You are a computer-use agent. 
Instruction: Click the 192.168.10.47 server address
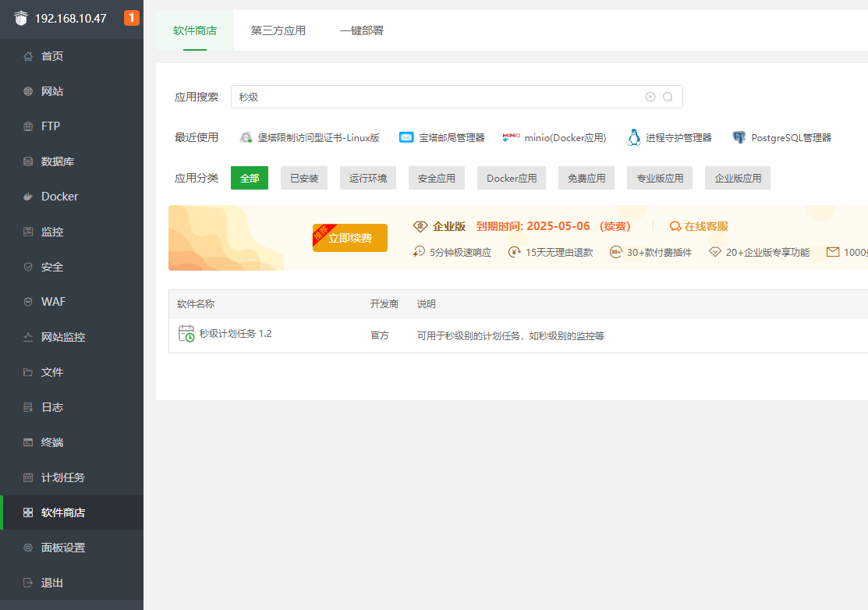tap(71, 18)
